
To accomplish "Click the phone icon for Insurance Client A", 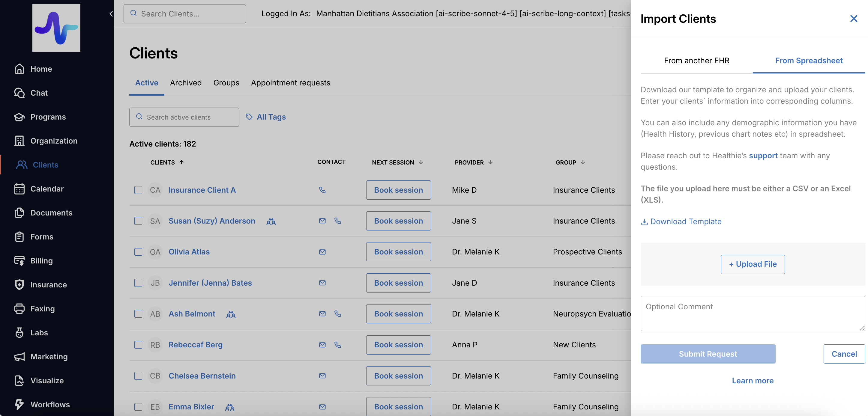I will tap(322, 190).
